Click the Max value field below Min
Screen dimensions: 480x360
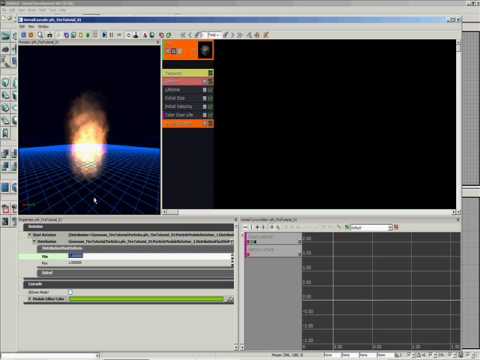pos(149,263)
